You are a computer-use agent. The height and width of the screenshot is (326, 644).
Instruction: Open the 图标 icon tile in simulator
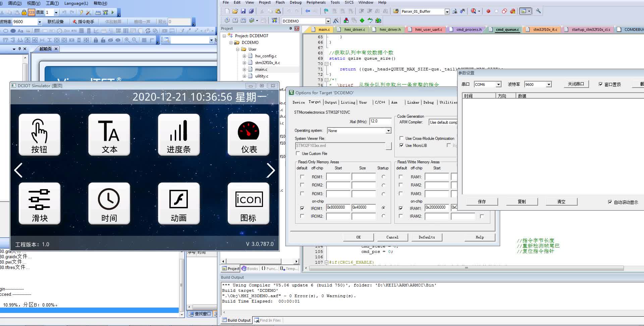pyautogui.click(x=249, y=203)
